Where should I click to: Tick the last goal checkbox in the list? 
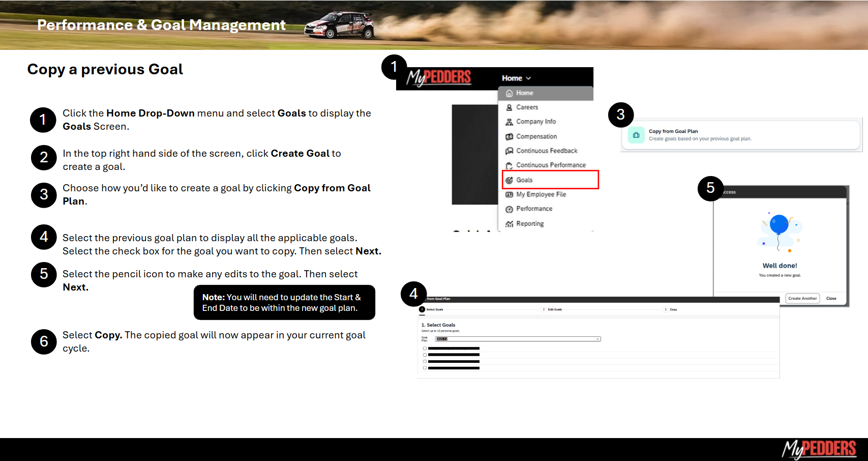click(425, 368)
